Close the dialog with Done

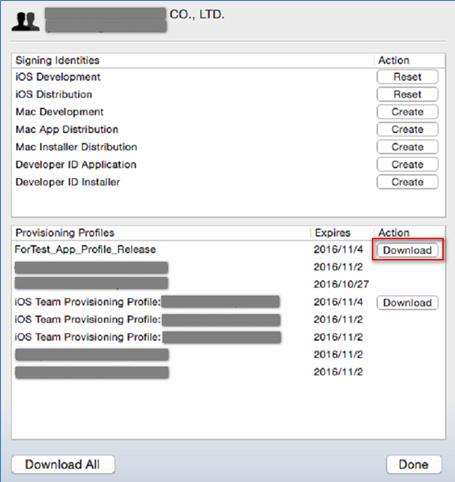click(x=414, y=464)
